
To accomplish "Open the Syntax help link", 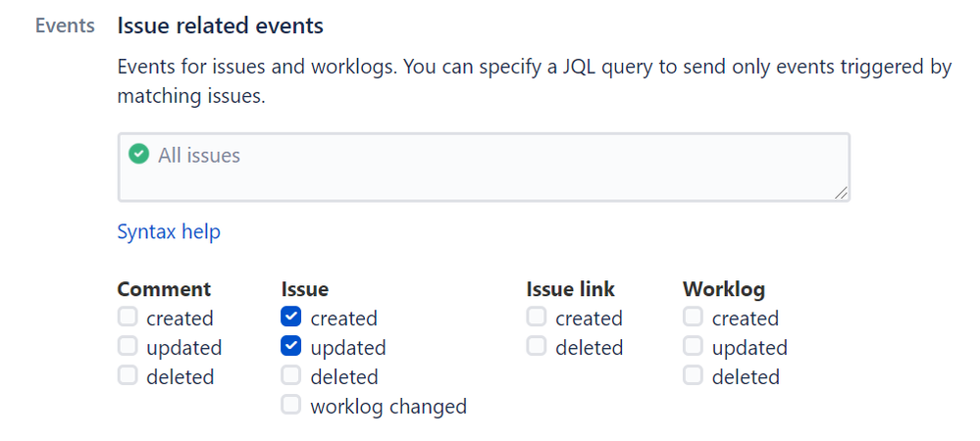I will (169, 232).
